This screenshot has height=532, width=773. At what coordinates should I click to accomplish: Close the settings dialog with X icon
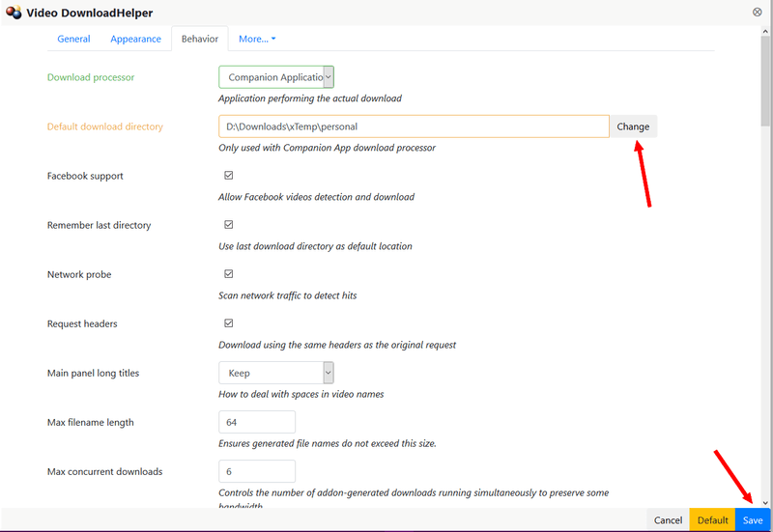758,12
